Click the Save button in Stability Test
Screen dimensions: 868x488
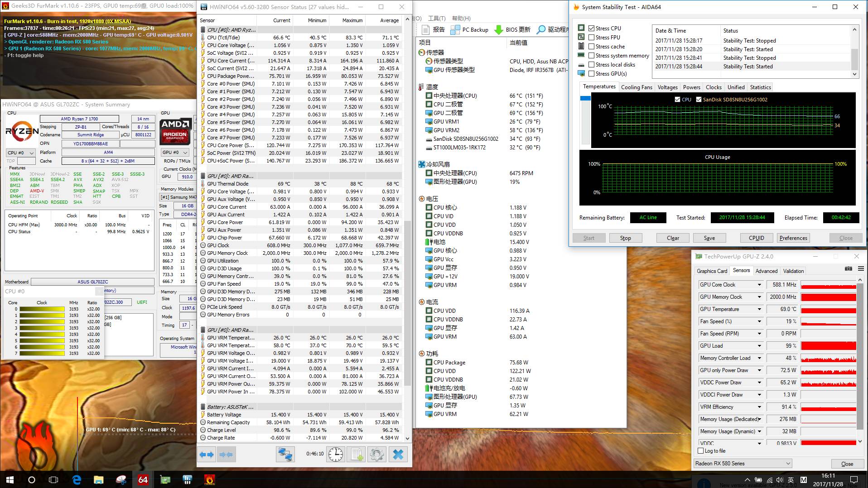pyautogui.click(x=709, y=238)
